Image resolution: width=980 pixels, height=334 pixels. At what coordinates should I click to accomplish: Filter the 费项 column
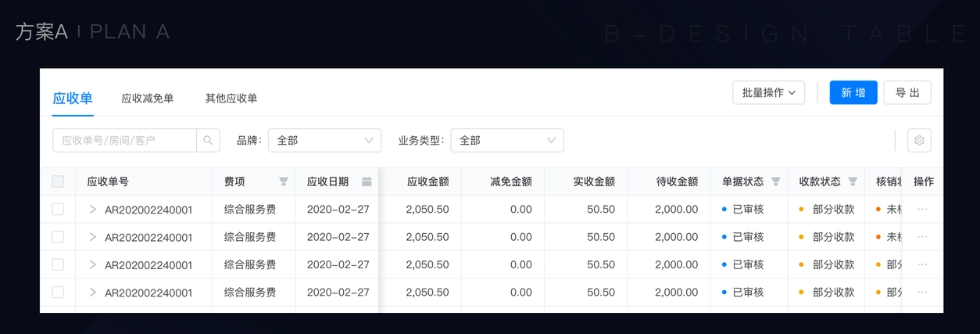pyautogui.click(x=284, y=181)
